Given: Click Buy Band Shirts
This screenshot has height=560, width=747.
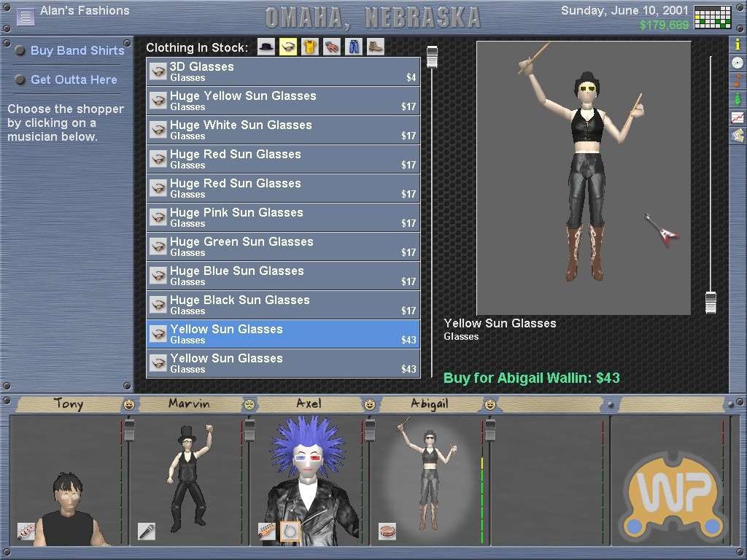Looking at the screenshot, I should point(77,50).
